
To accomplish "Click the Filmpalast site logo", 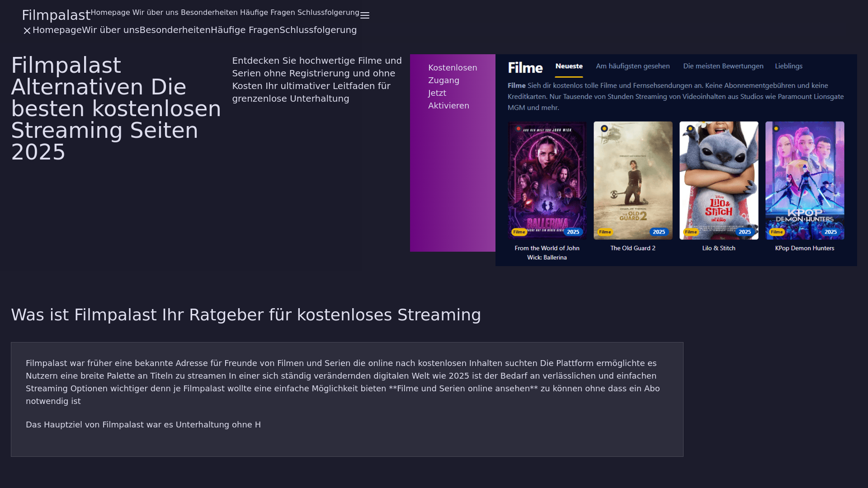I will tap(56, 15).
